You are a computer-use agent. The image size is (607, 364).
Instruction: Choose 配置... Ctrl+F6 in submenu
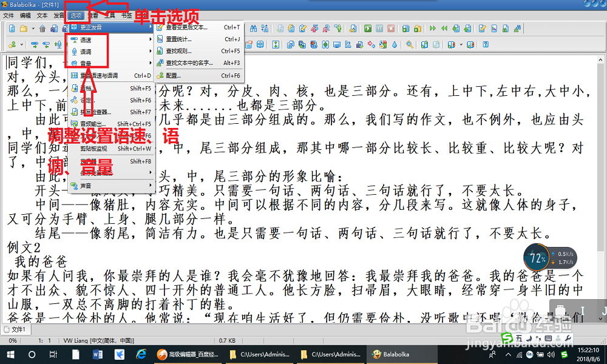click(199, 75)
